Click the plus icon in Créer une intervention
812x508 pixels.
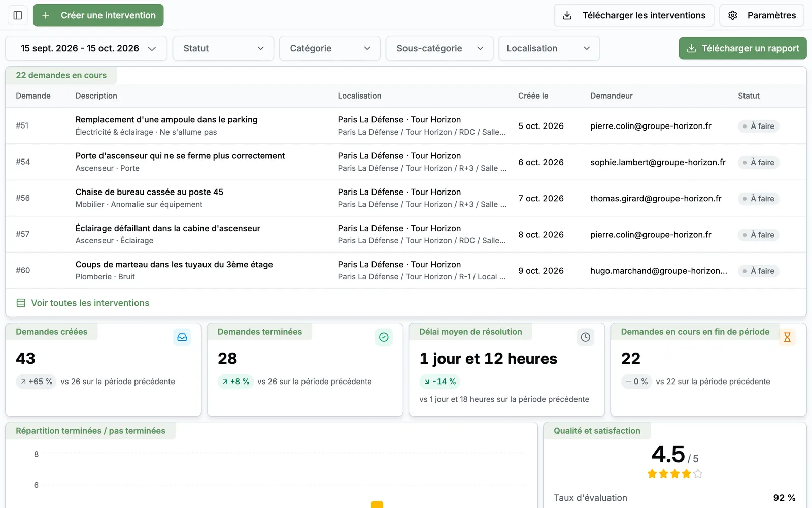click(46, 15)
